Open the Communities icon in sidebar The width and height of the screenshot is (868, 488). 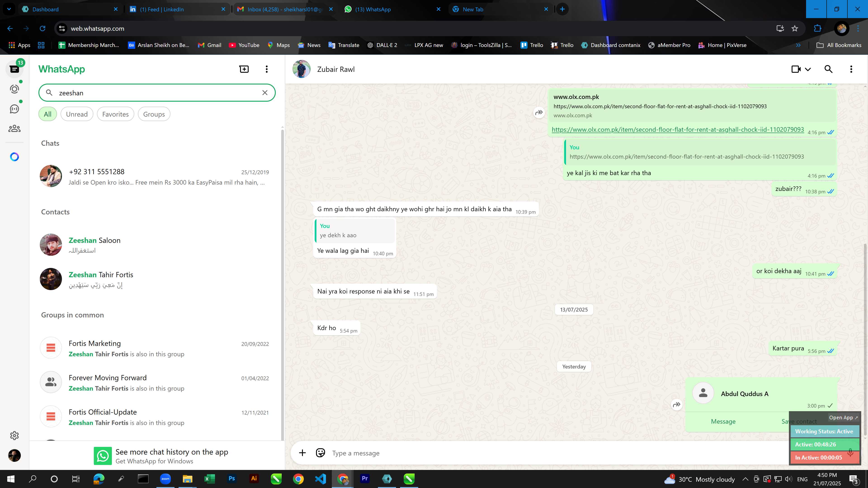coord(14,128)
